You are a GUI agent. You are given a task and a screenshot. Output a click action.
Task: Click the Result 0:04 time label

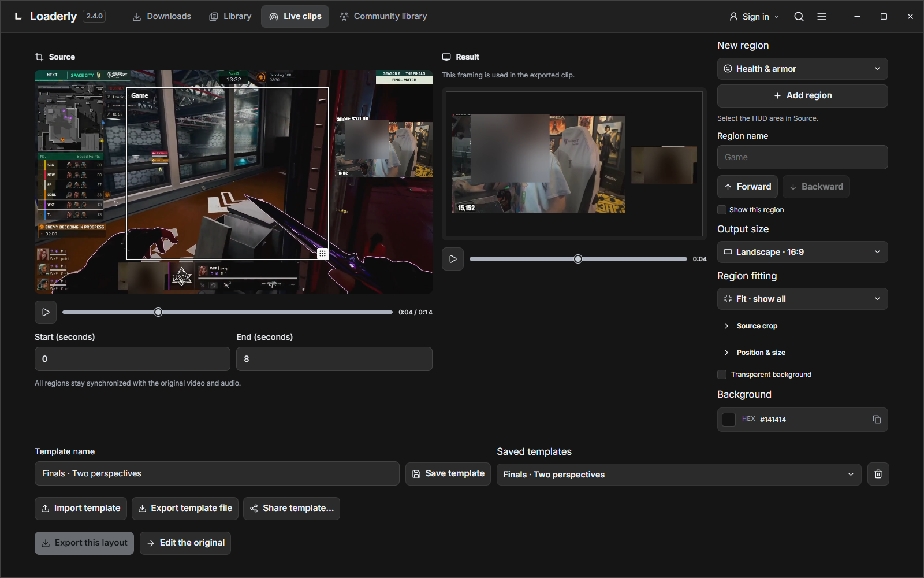pyautogui.click(x=700, y=259)
